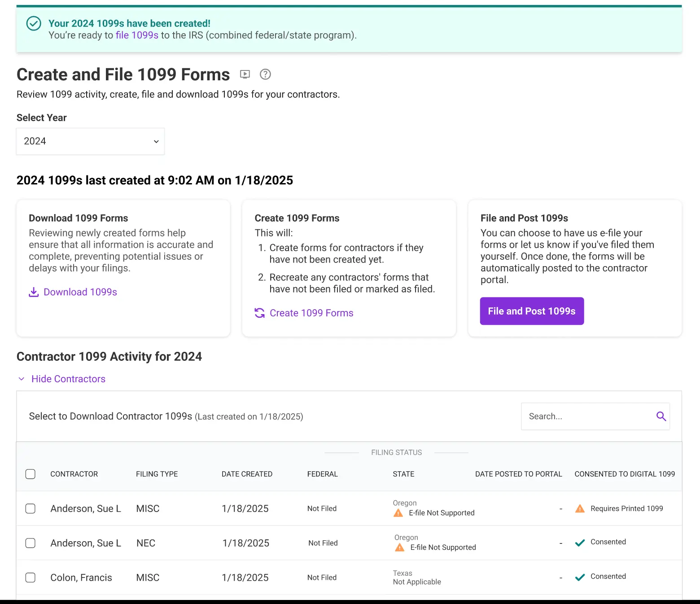The height and width of the screenshot is (604, 700).
Task: Collapse contractors using Hide Contractors chevron
Action: coord(21,379)
